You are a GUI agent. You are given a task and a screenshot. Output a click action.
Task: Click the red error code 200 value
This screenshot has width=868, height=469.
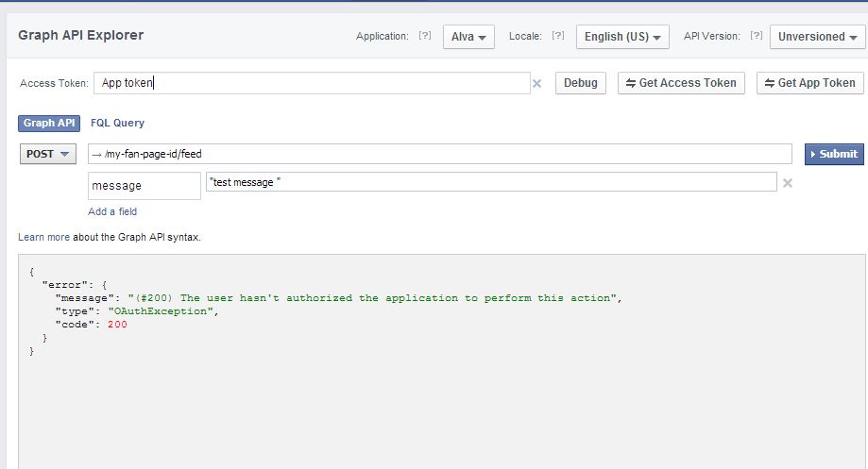coord(117,325)
